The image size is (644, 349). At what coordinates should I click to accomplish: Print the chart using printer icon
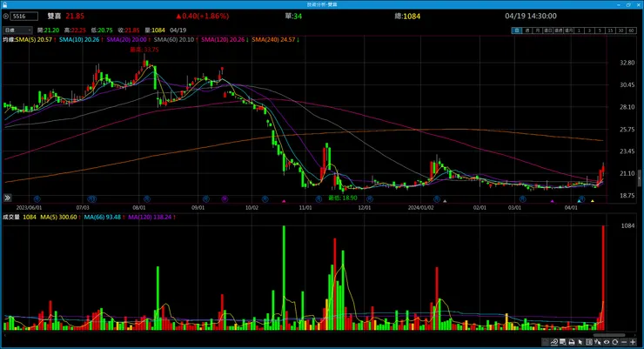click(572, 342)
